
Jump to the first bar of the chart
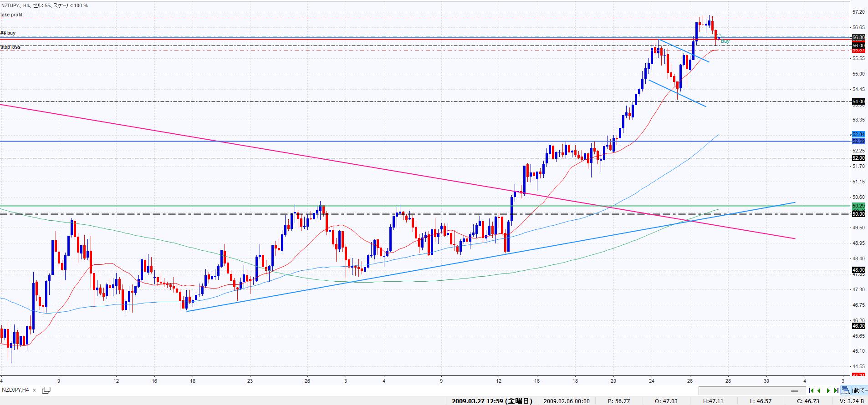pos(811,390)
